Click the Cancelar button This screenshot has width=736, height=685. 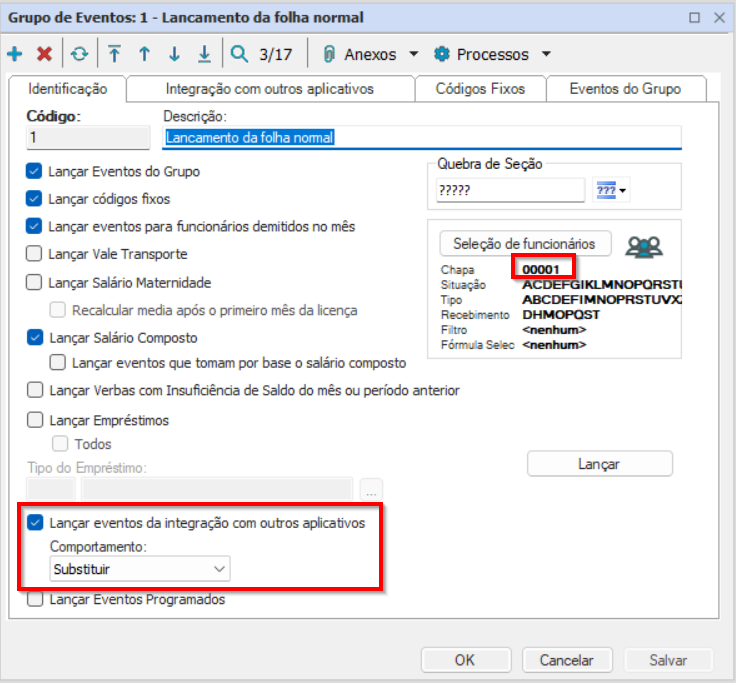[x=567, y=660]
